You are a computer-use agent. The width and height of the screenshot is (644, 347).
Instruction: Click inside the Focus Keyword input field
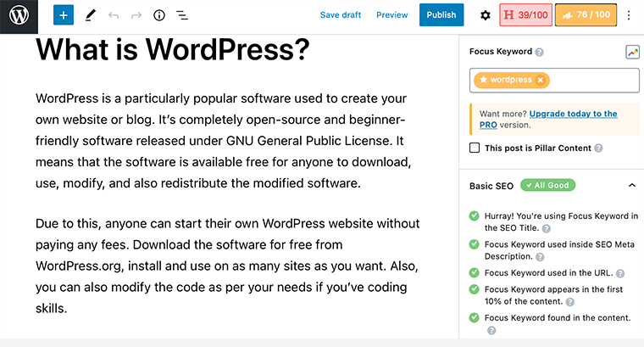click(593, 81)
